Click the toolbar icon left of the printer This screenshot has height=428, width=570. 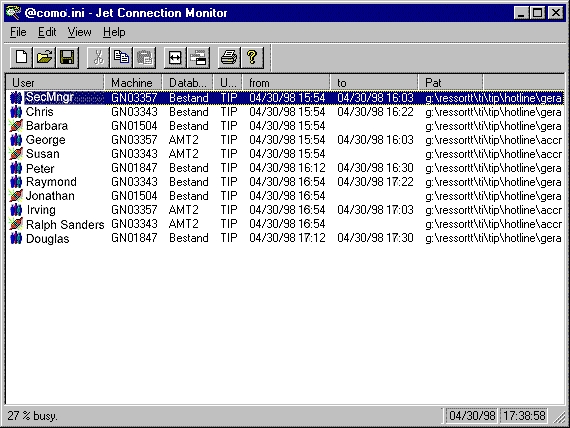tap(198, 57)
